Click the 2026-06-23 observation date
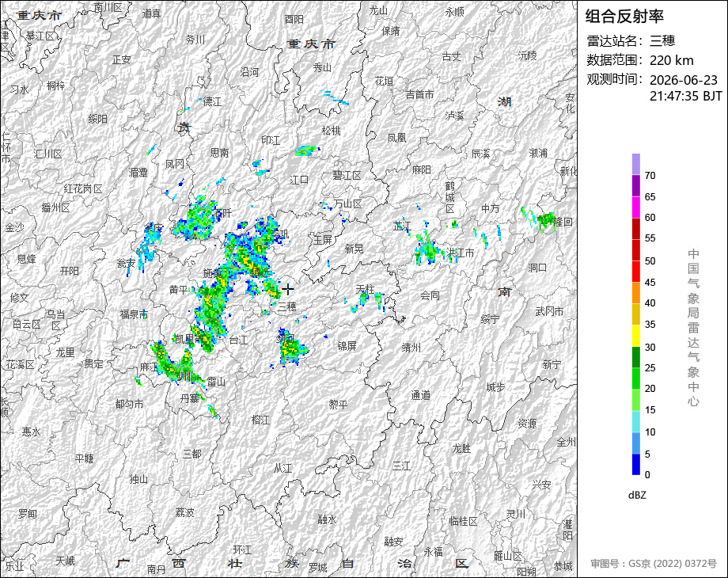728x578 pixels. tap(684, 80)
